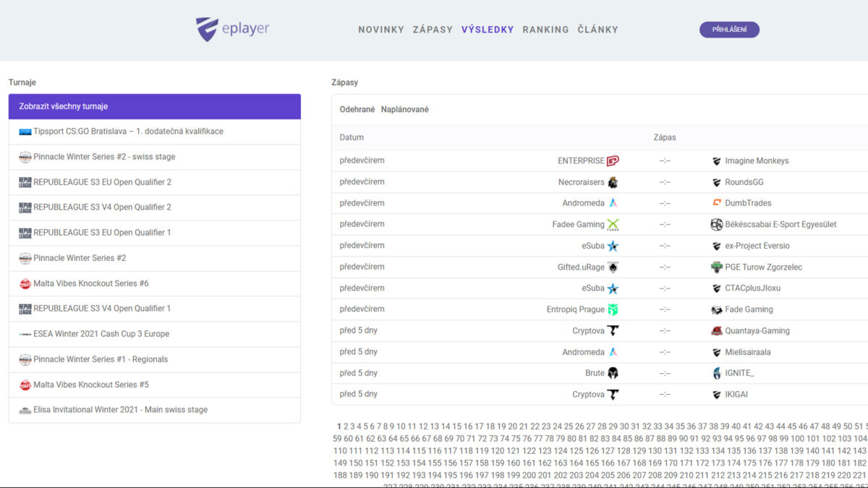Open the NOVINKY menu item
Image resolution: width=868 pixels, height=488 pixels.
(381, 30)
